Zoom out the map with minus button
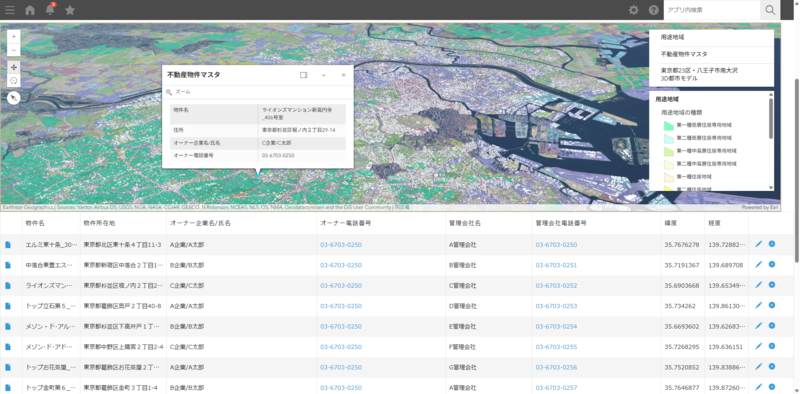800x394 pixels. [x=14, y=50]
